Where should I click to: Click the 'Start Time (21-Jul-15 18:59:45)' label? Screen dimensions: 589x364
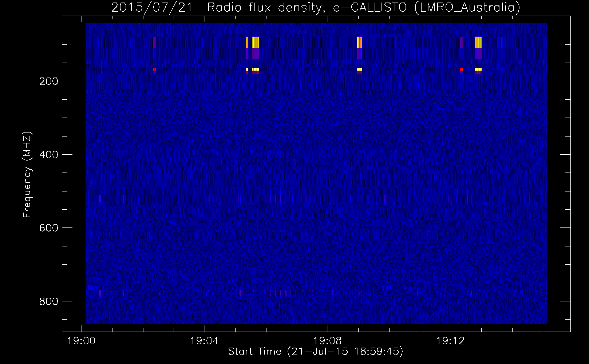click(x=316, y=351)
